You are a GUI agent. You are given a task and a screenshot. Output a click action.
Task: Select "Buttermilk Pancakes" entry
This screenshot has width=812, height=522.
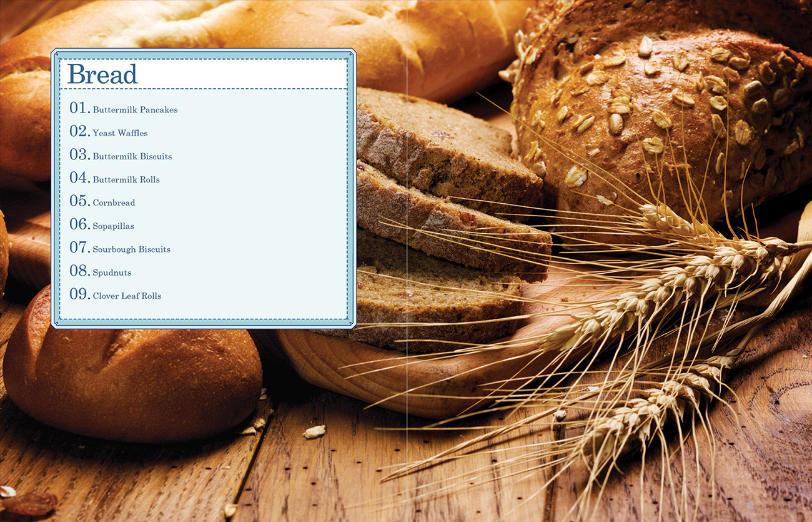pos(123,109)
